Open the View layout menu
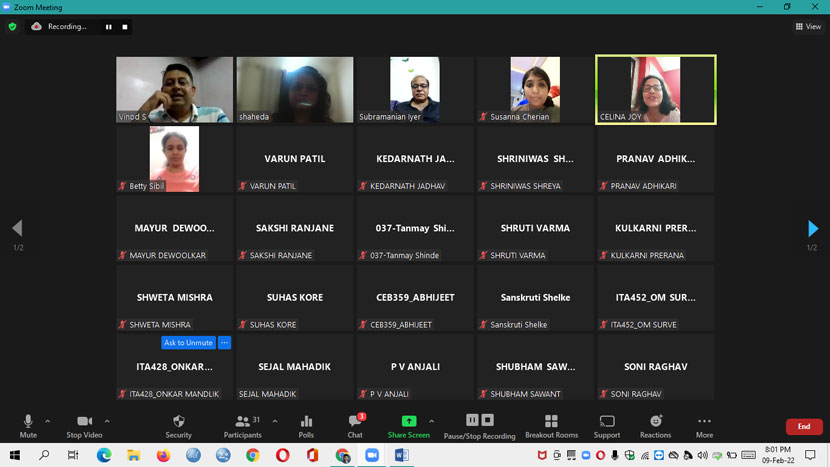This screenshot has height=467, width=830. click(808, 27)
